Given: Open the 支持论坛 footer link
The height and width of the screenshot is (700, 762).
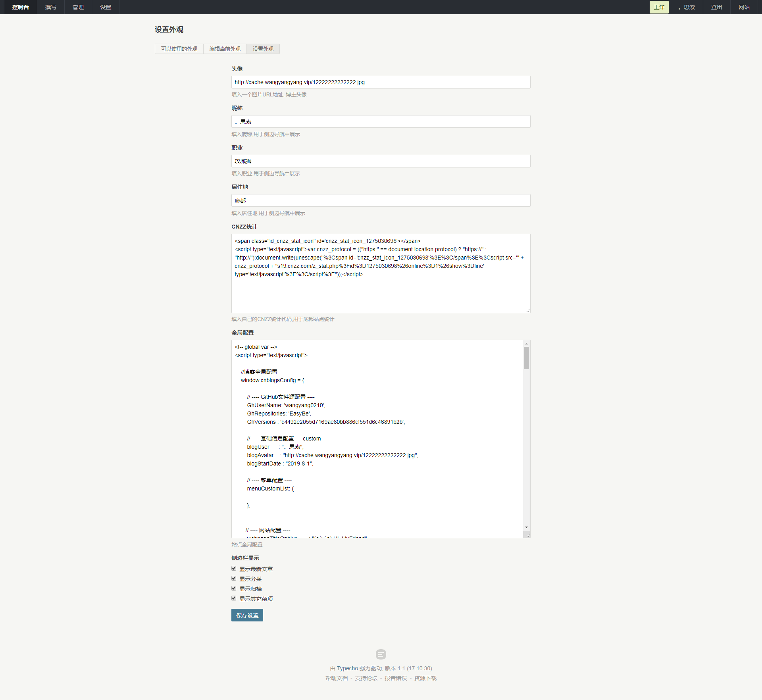Looking at the screenshot, I should [366, 678].
